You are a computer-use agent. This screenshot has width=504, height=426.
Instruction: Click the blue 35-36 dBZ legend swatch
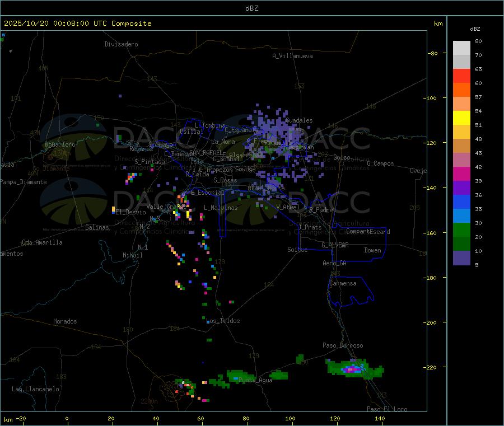(461, 202)
